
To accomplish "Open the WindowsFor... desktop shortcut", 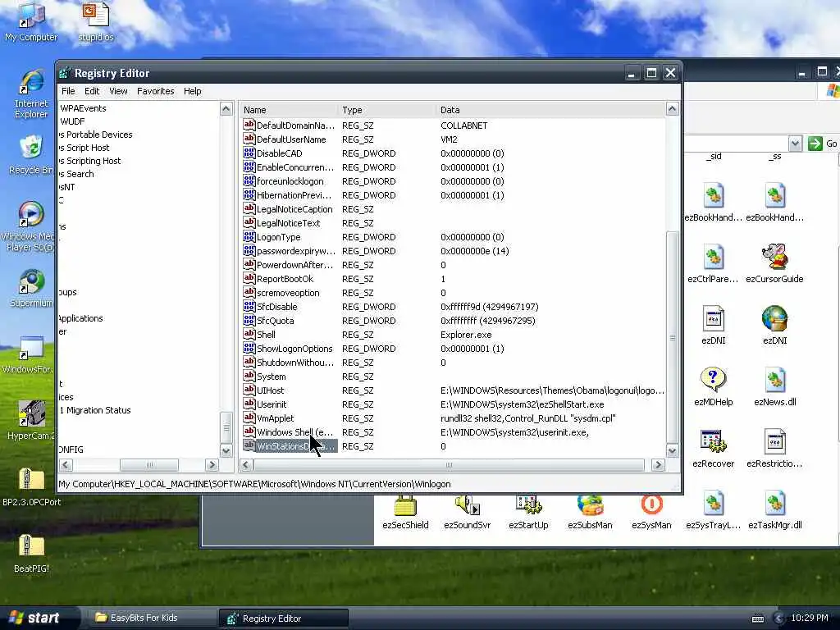I will coord(30,354).
